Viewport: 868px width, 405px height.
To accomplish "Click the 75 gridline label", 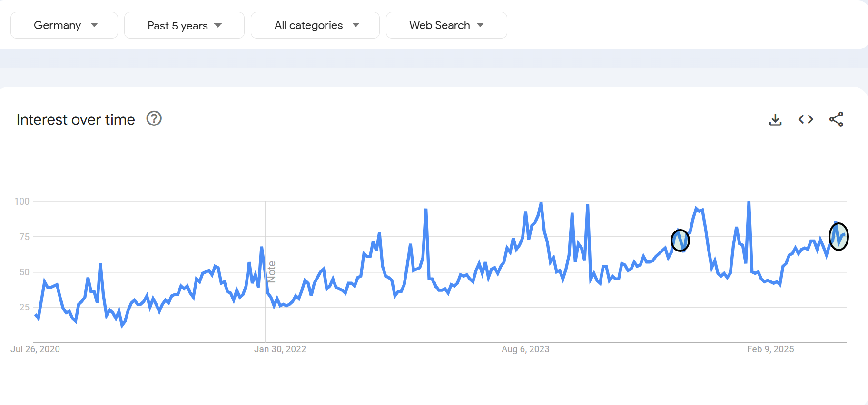I will pyautogui.click(x=24, y=237).
